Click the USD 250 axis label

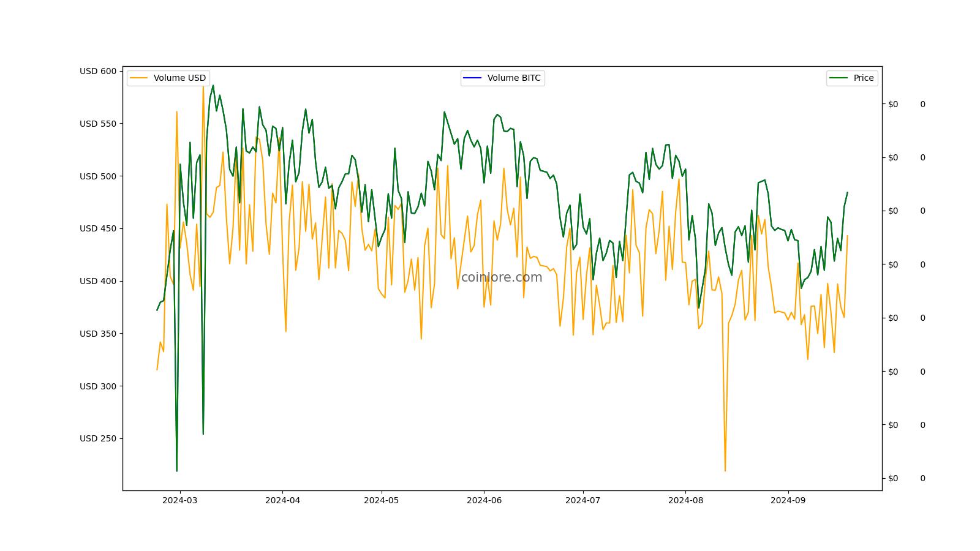[97, 438]
